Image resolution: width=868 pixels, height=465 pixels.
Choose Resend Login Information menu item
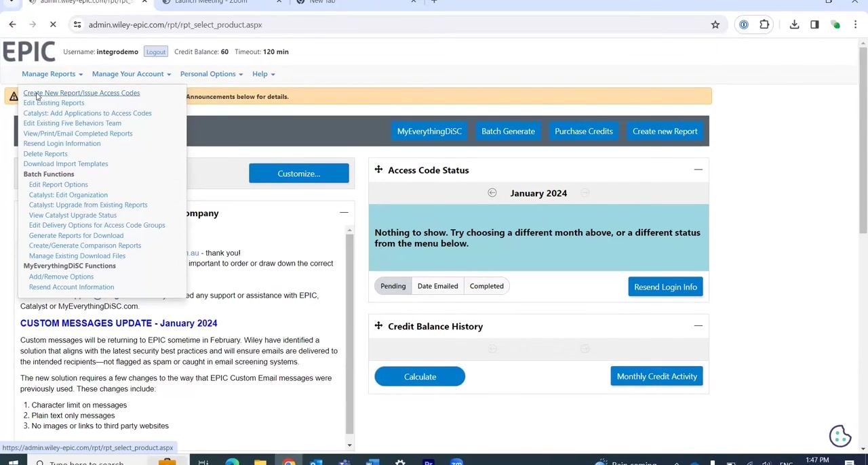(x=62, y=144)
